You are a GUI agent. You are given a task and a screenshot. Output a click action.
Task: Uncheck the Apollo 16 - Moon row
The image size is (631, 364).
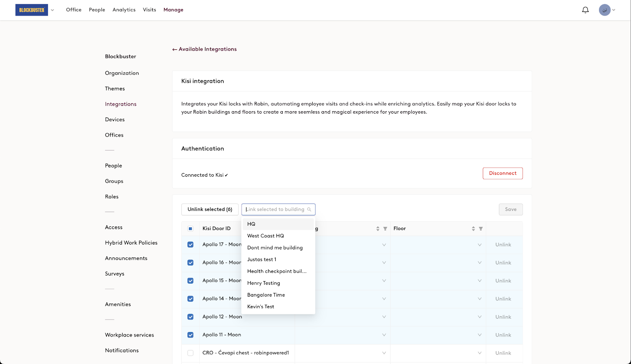[190, 263]
